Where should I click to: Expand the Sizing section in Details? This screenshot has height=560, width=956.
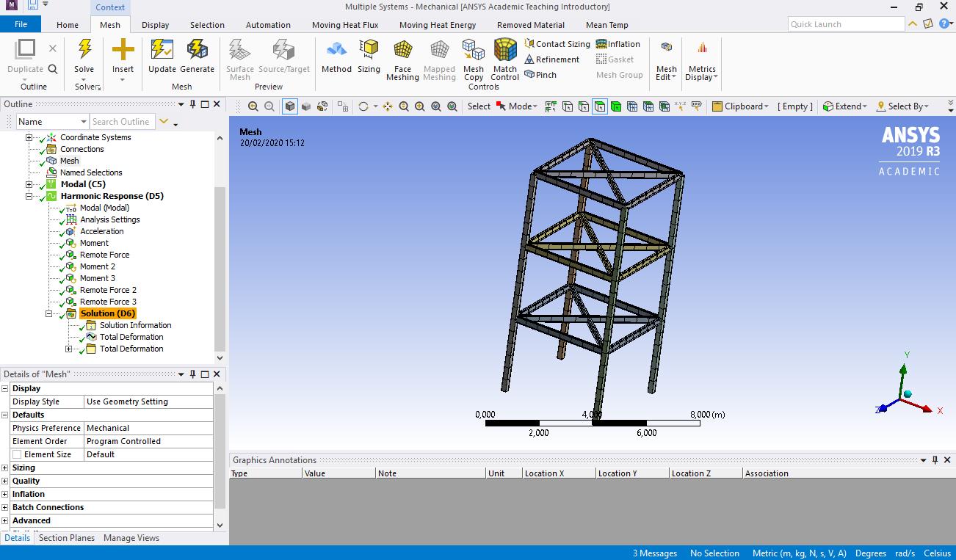pyautogui.click(x=5, y=468)
